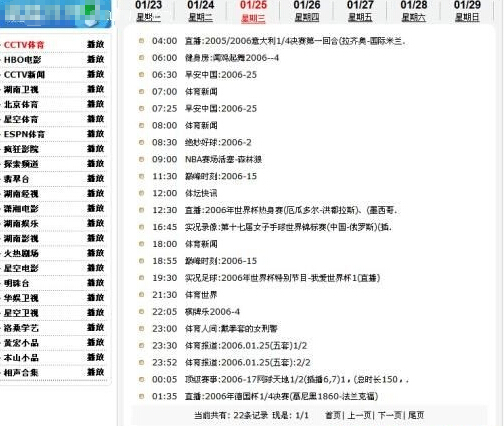Screen dimensions: 504x426
Task: Play the HBO电影 channel
Action: pyautogui.click(x=96, y=59)
